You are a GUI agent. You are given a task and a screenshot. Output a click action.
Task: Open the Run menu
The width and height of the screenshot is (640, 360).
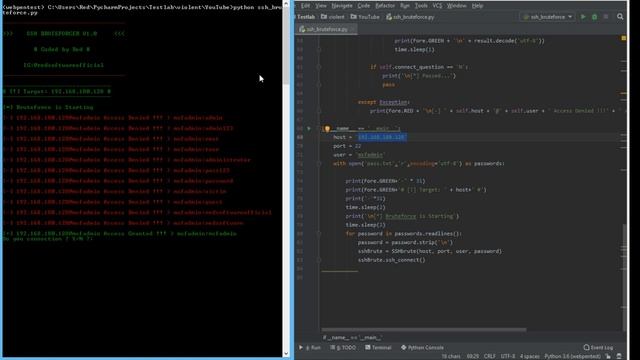404,6
